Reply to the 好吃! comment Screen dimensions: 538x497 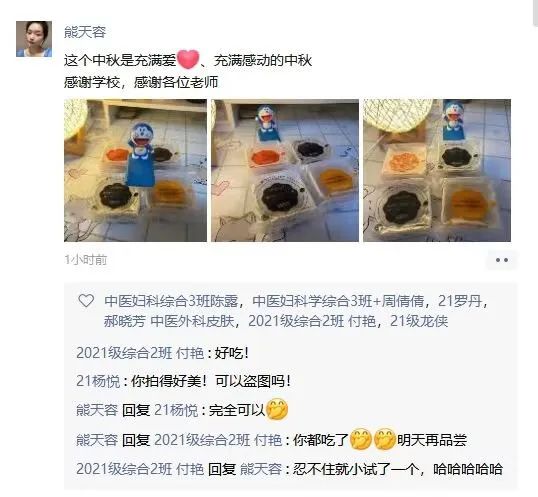point(162,353)
